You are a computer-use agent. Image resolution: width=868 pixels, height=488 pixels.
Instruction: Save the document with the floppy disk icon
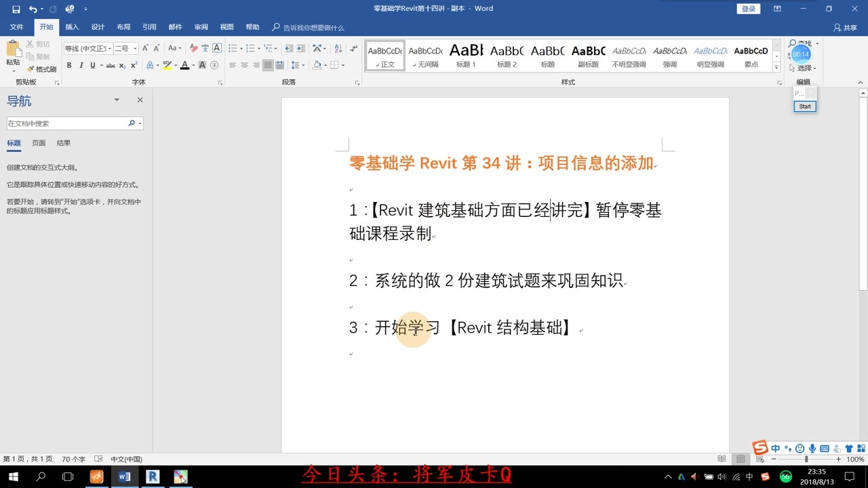click(x=16, y=9)
